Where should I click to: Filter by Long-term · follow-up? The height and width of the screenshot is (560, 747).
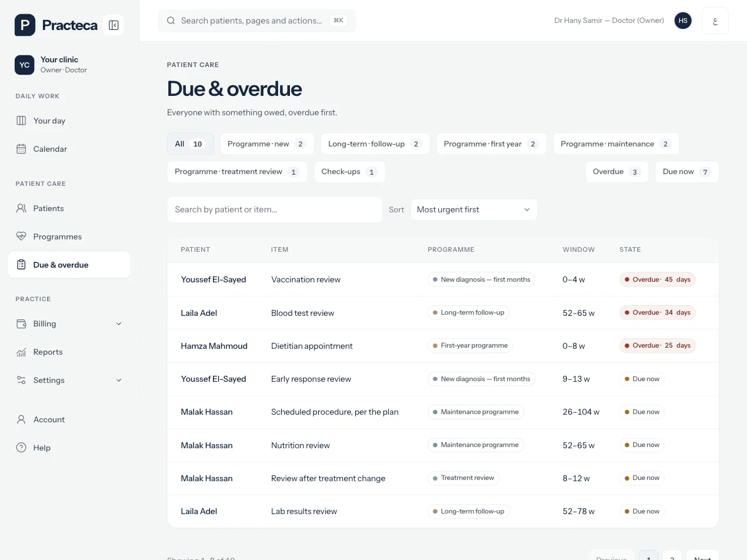pos(375,144)
